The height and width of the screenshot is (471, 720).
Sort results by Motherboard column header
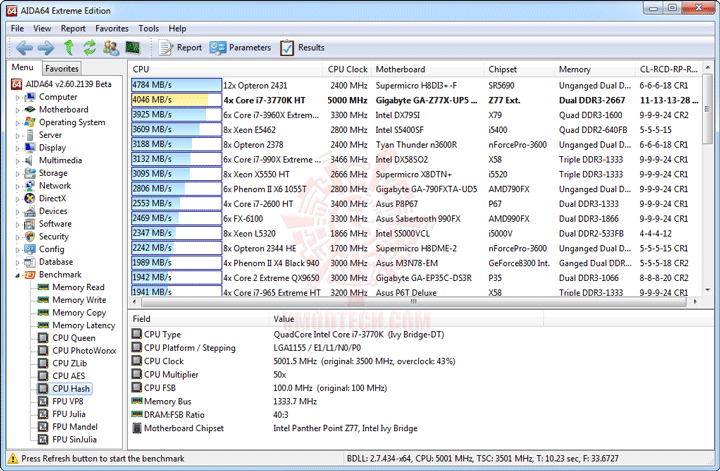(428, 69)
